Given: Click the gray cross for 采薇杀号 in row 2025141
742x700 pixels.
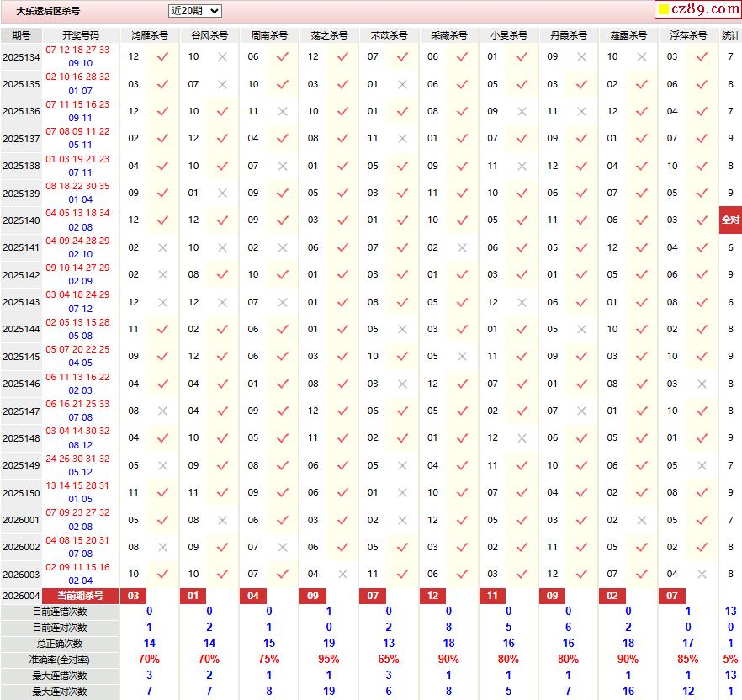Looking at the screenshot, I should [x=462, y=247].
